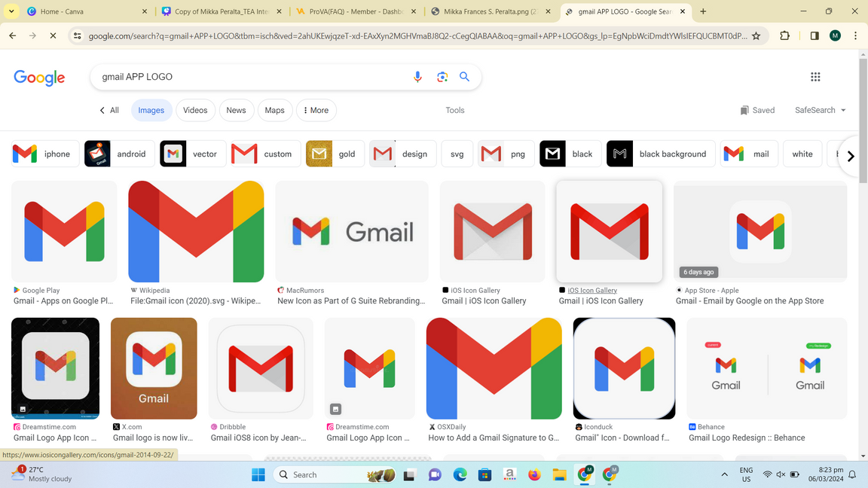This screenshot has height=488, width=868.
Task: Go back to previous page arrow
Action: [13, 36]
